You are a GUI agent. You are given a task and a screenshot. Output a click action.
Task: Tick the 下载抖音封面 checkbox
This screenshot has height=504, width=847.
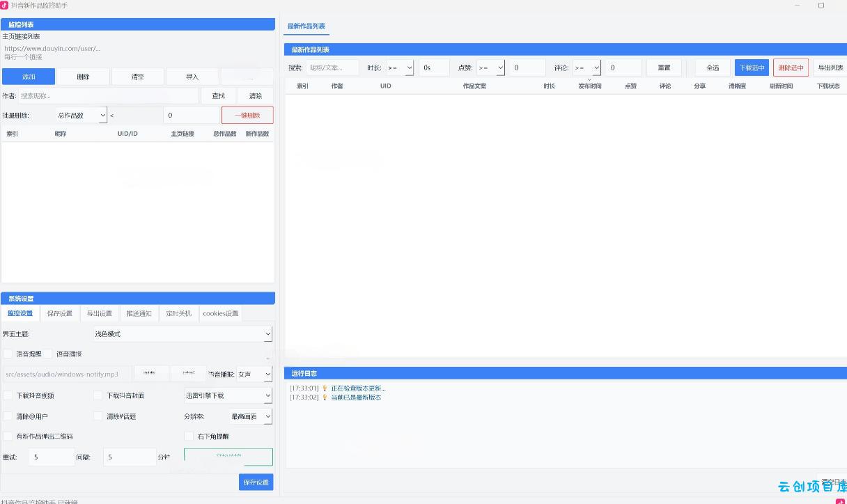tap(98, 395)
